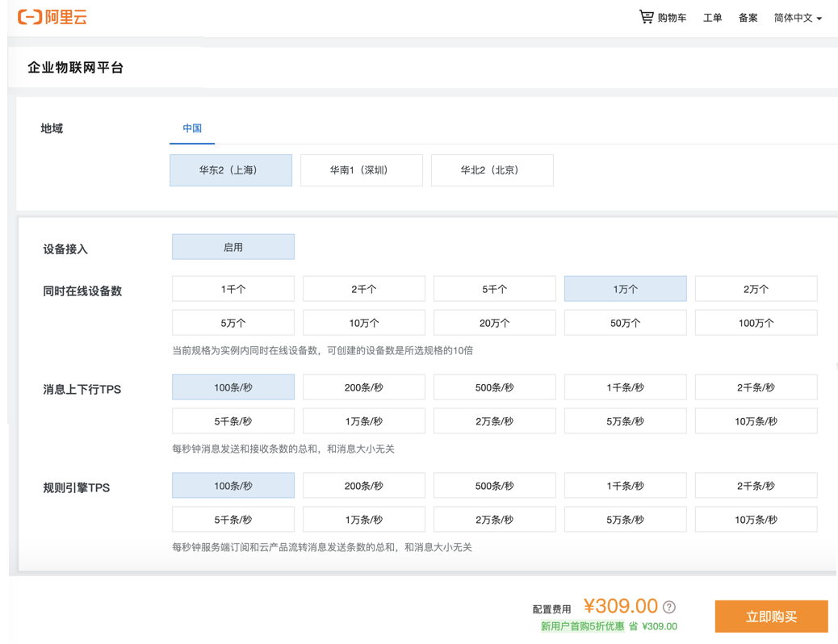Set 规则引擎TPS to 2万条/秒

495,520
